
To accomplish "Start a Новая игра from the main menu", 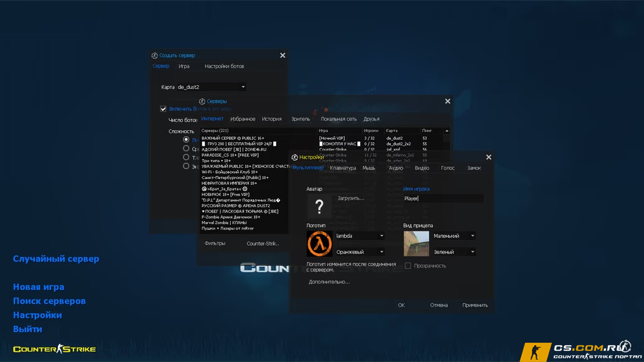I will click(x=39, y=287).
